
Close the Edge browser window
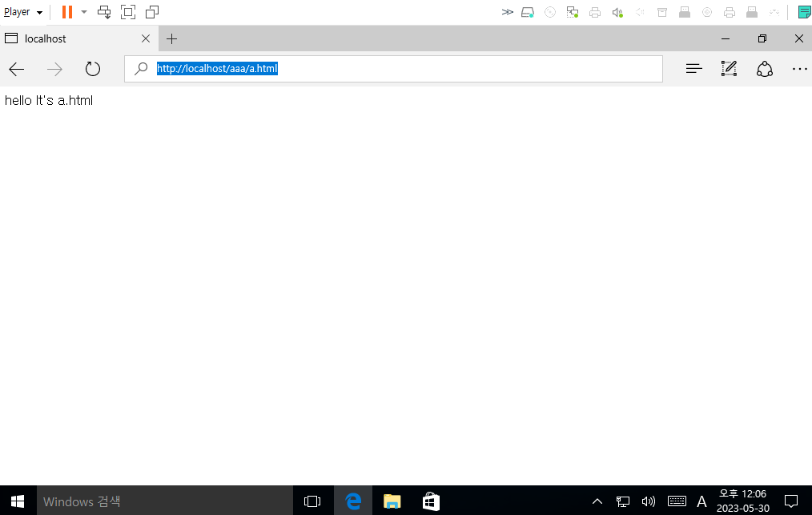[x=799, y=39]
